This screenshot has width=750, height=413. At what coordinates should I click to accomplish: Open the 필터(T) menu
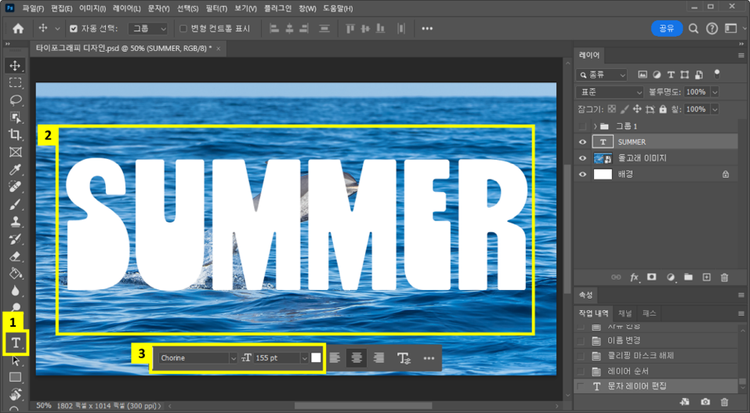(x=217, y=9)
